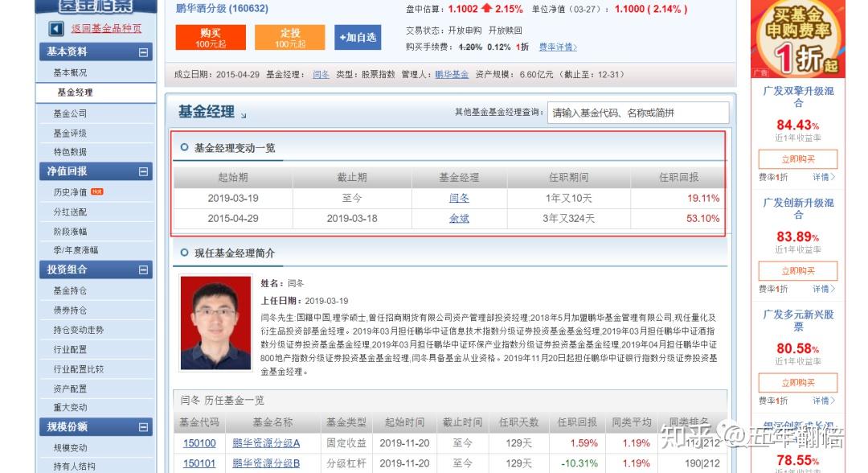Viewport: 868px width, 473px height.
Task: Open 详情 link under 广发双擎升级混合
Action: (823, 177)
